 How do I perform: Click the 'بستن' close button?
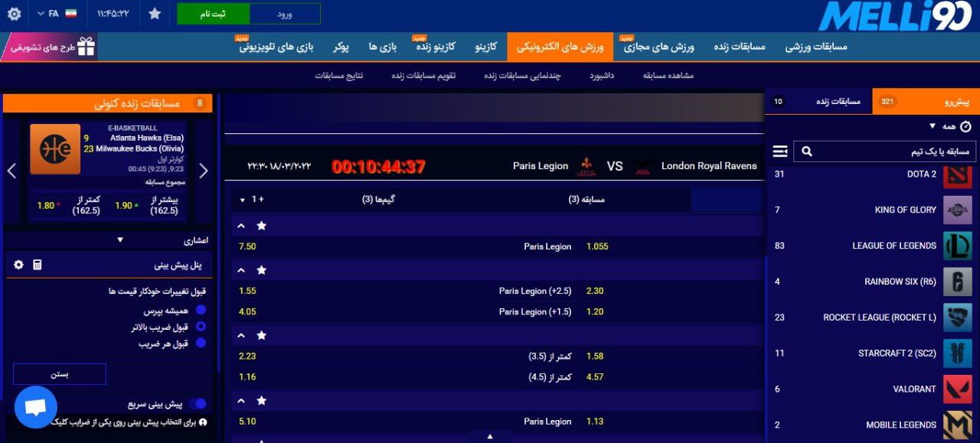(60, 374)
